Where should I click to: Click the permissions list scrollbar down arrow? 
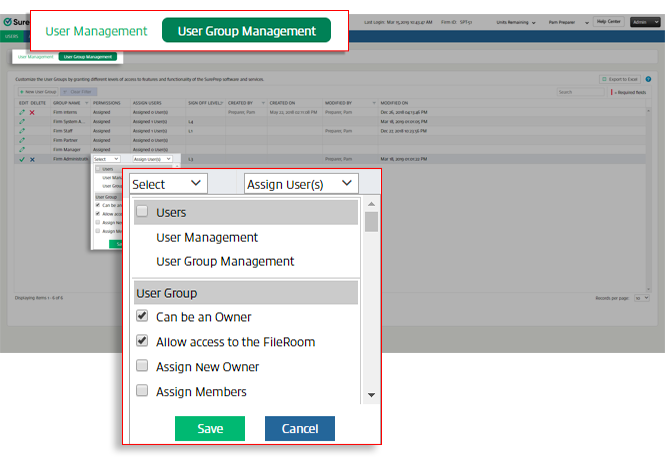click(371, 395)
